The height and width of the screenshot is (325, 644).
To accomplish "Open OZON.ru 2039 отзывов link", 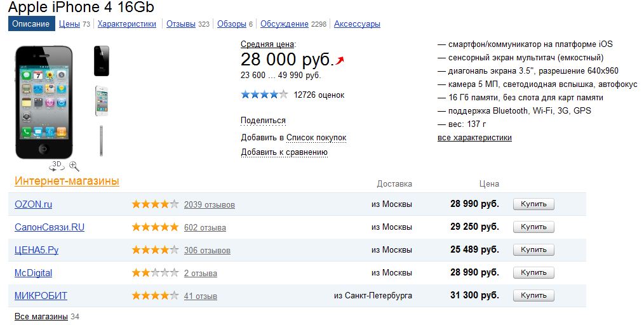I will (x=210, y=205).
